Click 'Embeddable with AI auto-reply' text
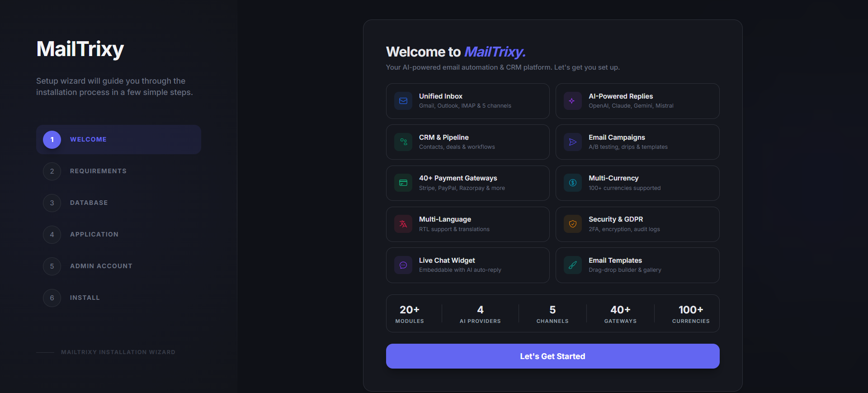This screenshot has width=868, height=393. point(460,270)
